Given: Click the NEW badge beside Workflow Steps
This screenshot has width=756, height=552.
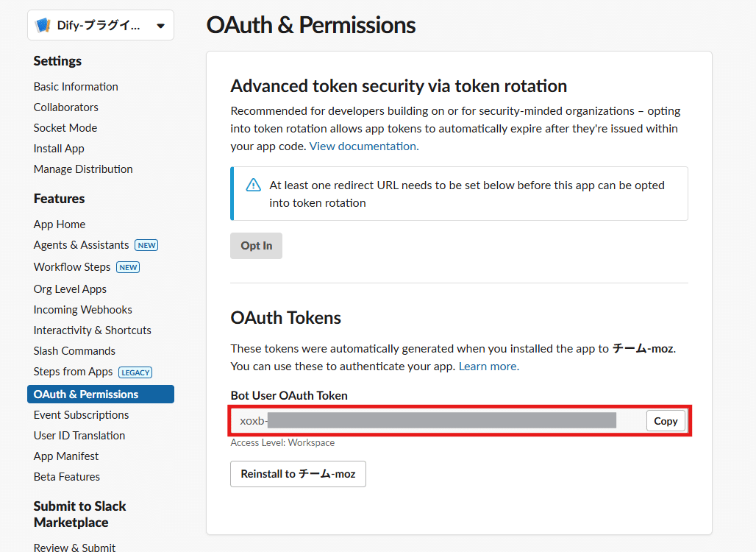Looking at the screenshot, I should point(128,267).
